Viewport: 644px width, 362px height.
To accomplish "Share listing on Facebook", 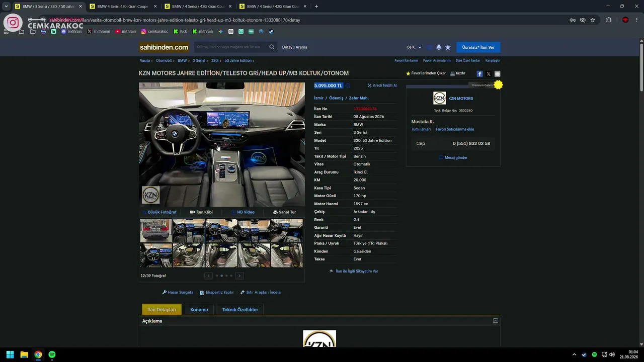I will (479, 74).
